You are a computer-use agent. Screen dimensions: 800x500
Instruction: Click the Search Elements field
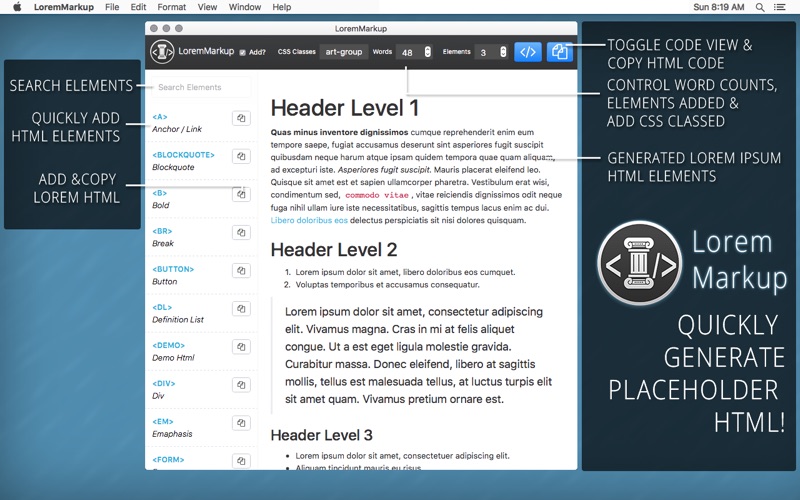pyautogui.click(x=202, y=87)
